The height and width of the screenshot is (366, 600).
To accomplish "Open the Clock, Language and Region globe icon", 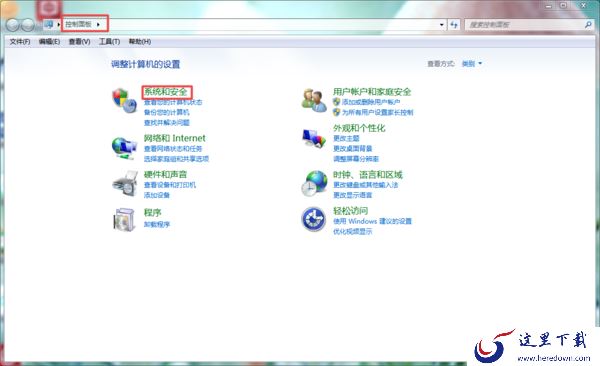I will click(x=314, y=183).
